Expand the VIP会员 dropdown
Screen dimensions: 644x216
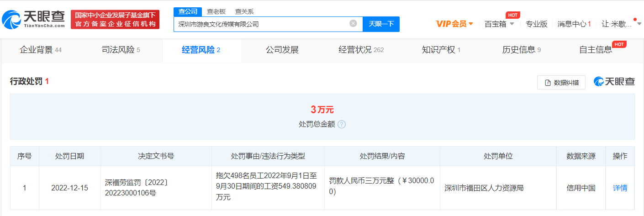pos(454,24)
